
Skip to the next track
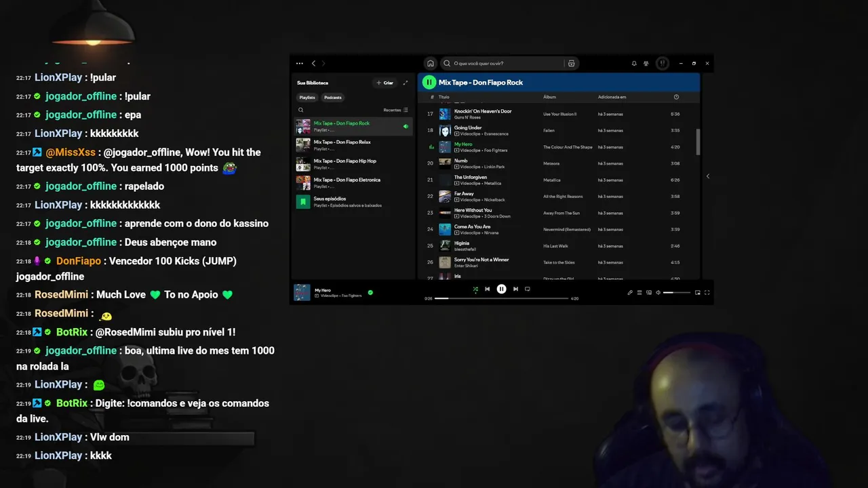tap(515, 289)
